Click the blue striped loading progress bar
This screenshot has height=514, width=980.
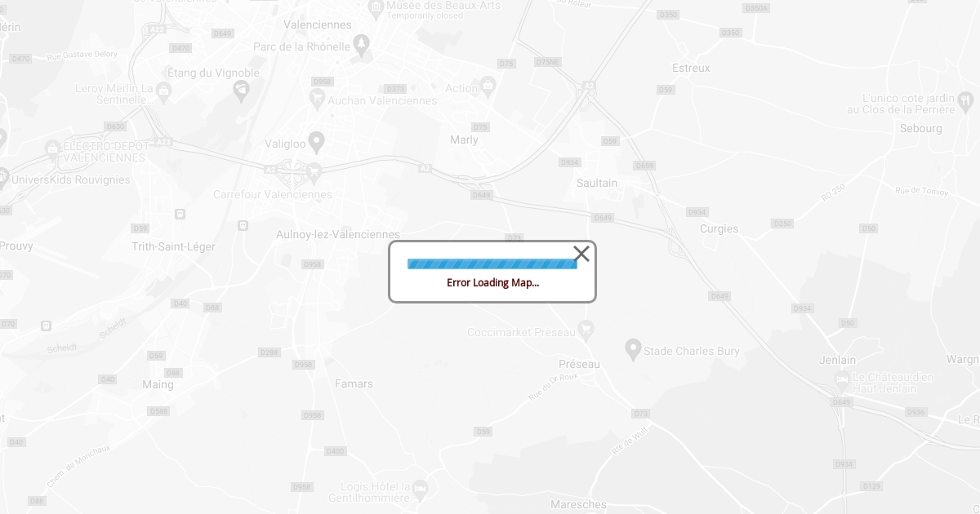click(x=492, y=264)
